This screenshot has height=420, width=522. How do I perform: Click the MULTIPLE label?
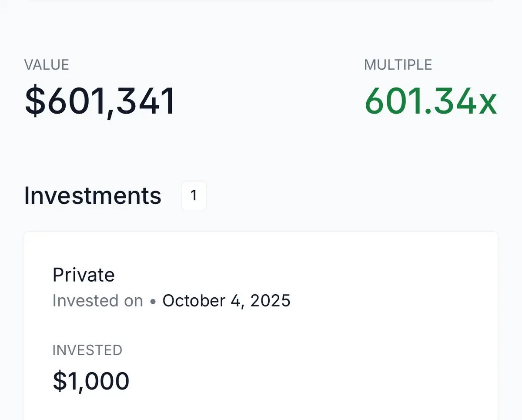coord(398,65)
